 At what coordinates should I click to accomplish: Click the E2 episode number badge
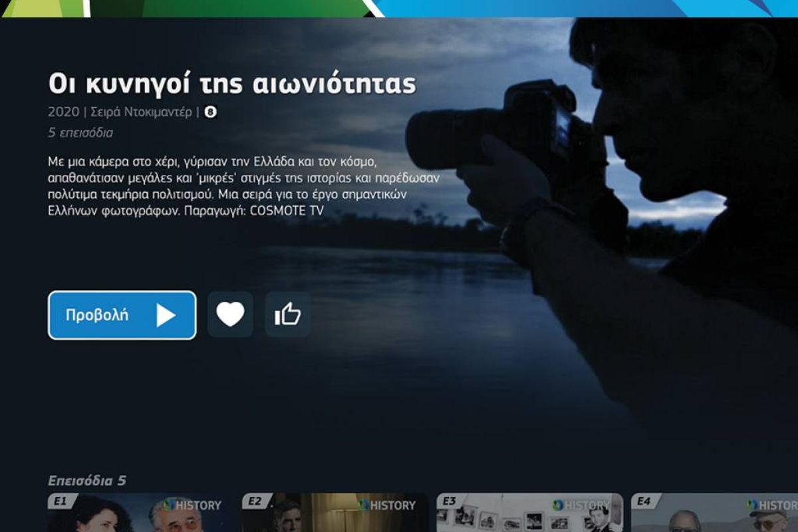click(x=255, y=501)
